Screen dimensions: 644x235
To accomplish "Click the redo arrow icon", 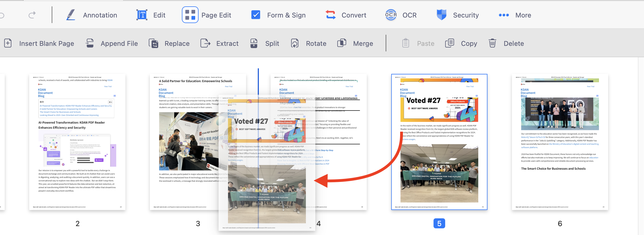I will tap(32, 15).
